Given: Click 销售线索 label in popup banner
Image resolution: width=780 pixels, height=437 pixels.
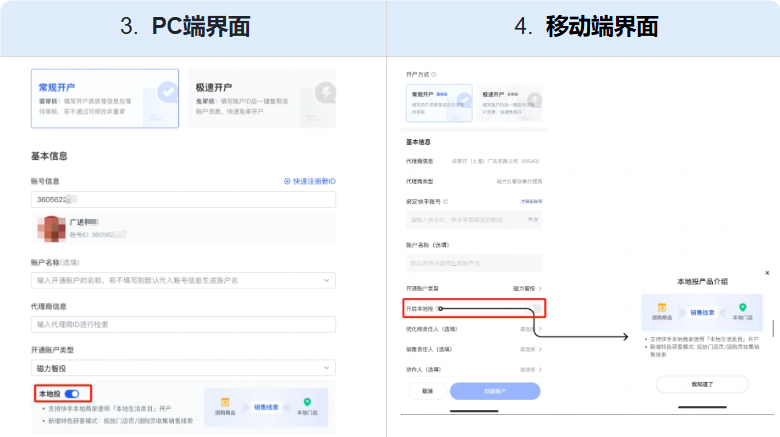Looking at the screenshot, I should (702, 313).
